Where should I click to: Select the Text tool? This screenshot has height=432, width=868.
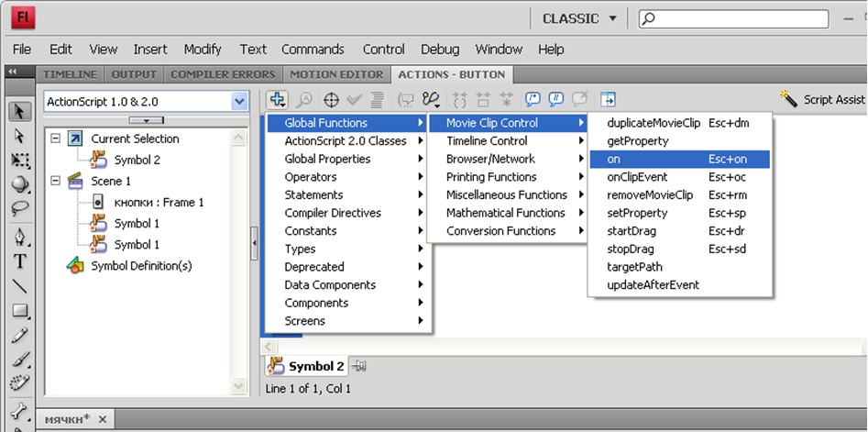coord(19,261)
